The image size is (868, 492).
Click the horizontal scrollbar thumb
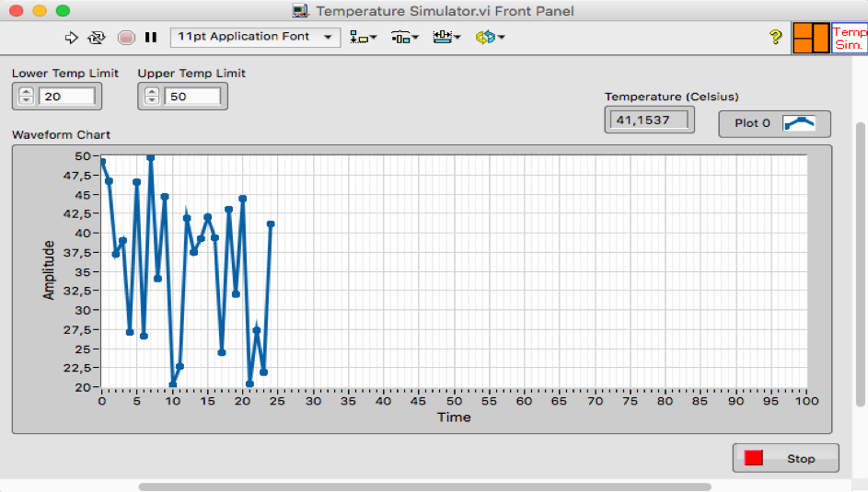(424, 487)
